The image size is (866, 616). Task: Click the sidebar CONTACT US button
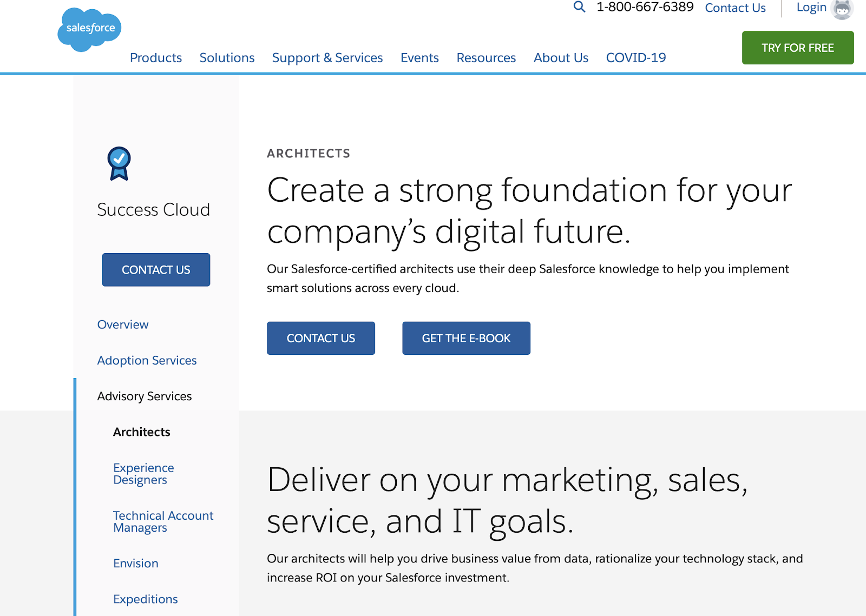(x=156, y=270)
